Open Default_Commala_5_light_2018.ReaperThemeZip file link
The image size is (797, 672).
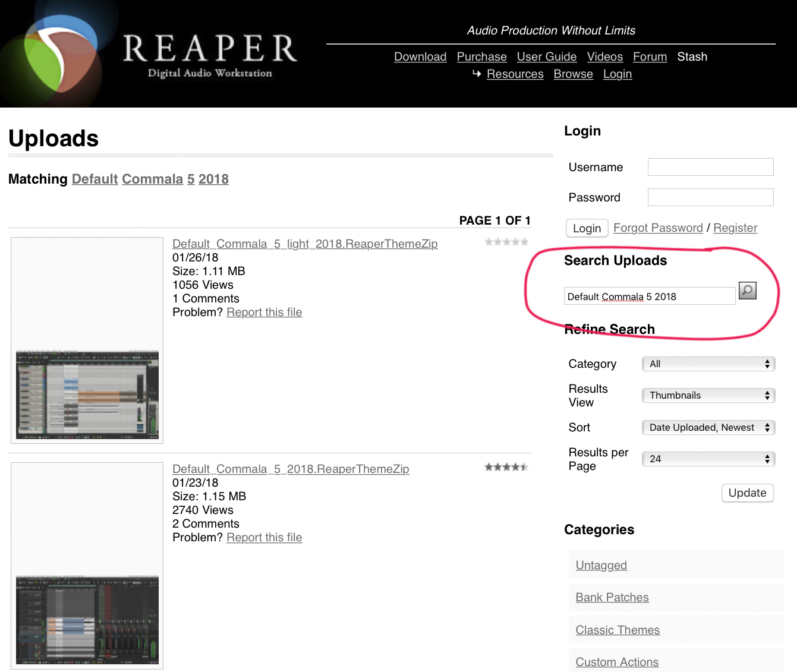coord(305,244)
